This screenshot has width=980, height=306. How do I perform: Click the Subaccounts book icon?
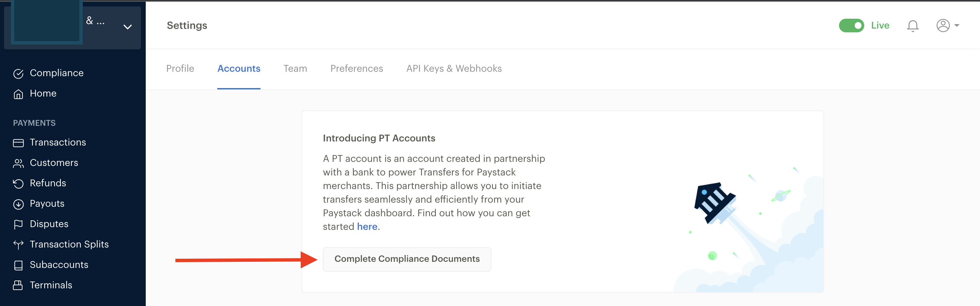18,266
